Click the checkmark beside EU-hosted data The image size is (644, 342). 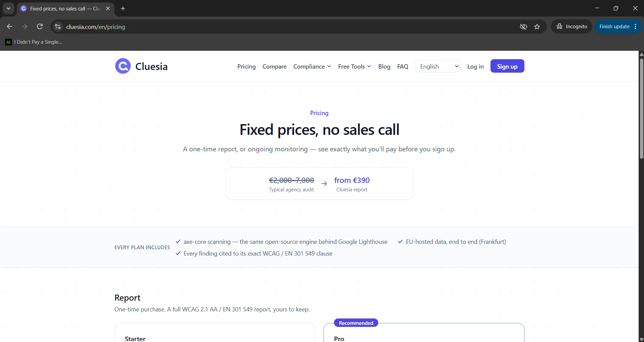pos(400,241)
